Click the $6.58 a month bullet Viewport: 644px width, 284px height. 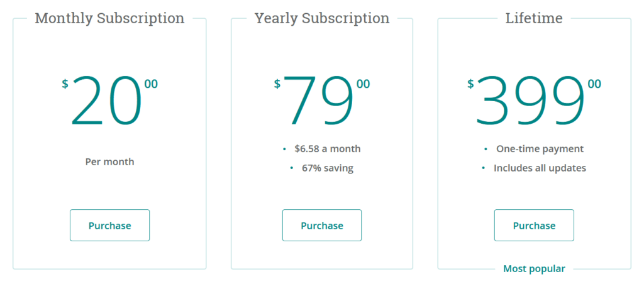click(x=327, y=149)
